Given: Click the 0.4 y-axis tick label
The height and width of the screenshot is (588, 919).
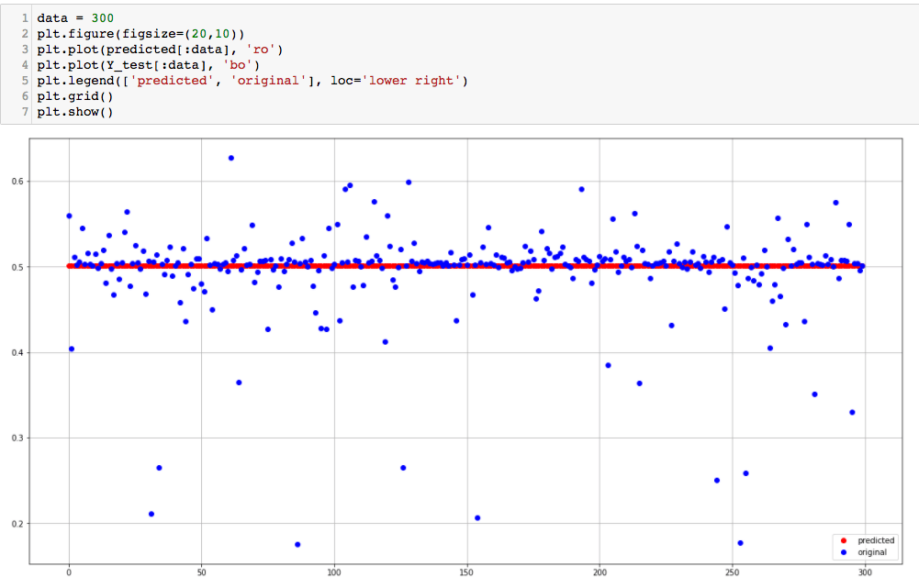Looking at the screenshot, I should point(17,353).
